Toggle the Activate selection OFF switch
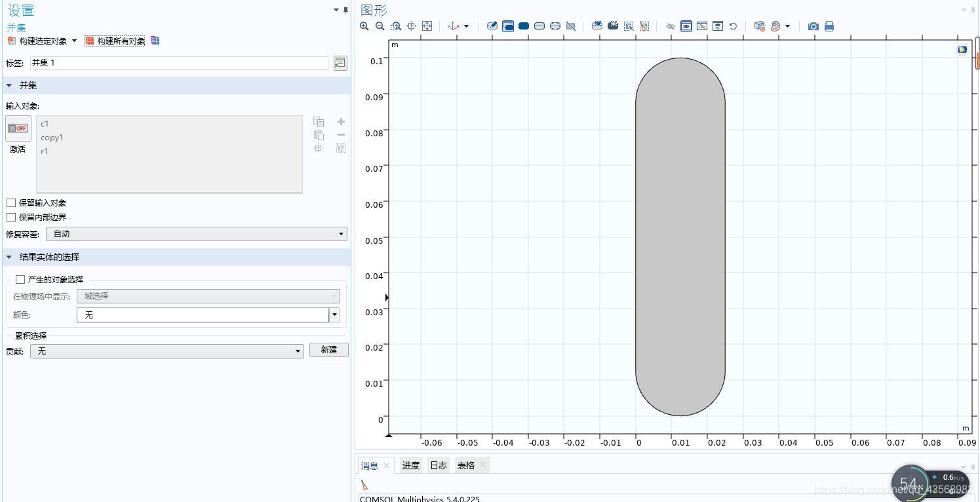Screen dimensions: 980x502 coord(18,128)
